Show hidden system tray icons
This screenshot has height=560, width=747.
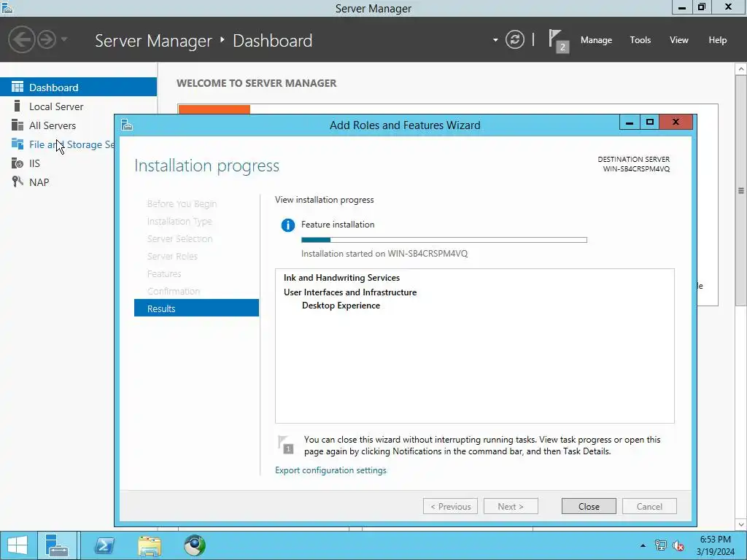pos(643,545)
